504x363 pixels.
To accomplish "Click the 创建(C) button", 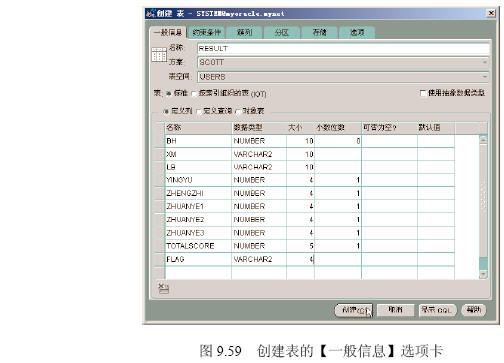I will [353, 310].
